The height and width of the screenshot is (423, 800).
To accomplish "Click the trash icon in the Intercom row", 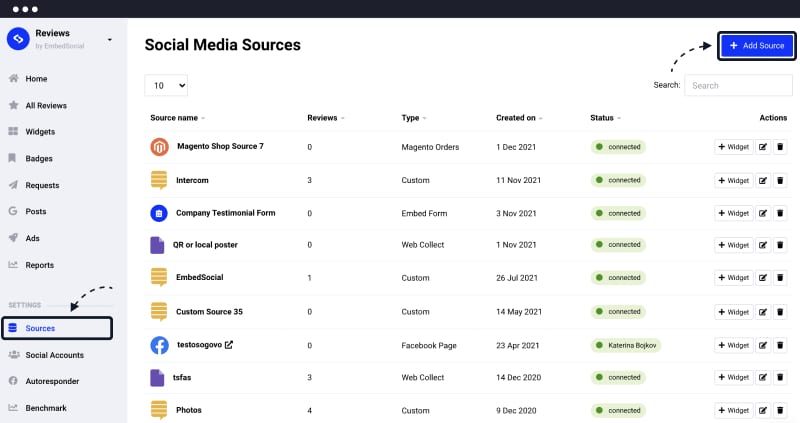I will 780,181.
